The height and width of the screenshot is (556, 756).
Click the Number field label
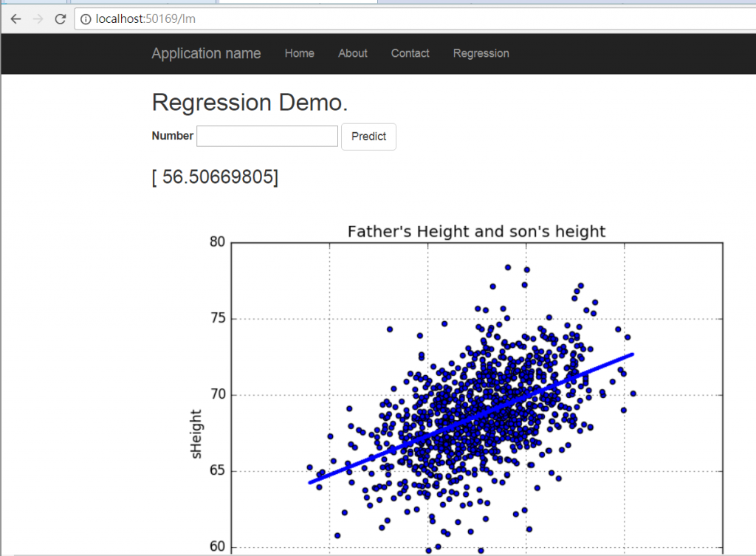point(172,136)
